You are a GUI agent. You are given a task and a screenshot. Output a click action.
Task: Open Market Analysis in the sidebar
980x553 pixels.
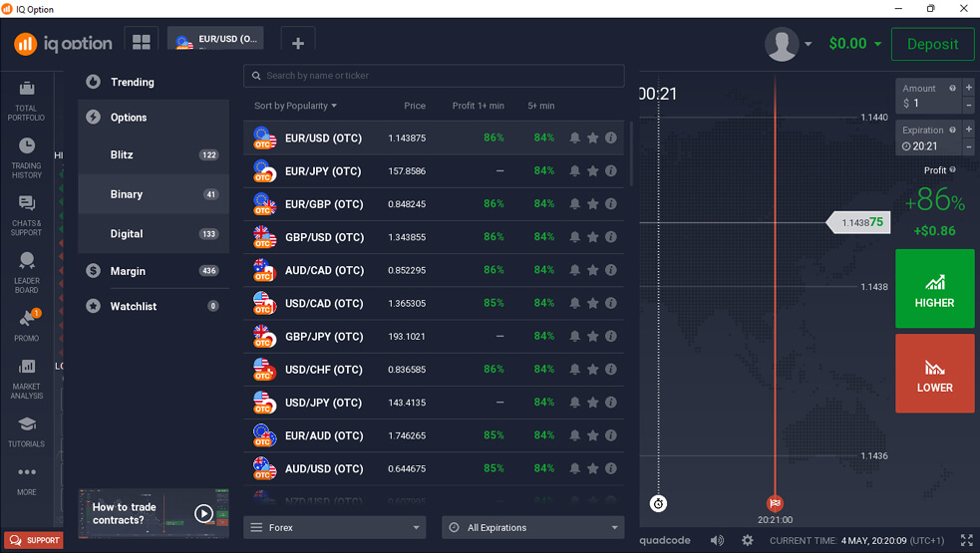point(26,376)
